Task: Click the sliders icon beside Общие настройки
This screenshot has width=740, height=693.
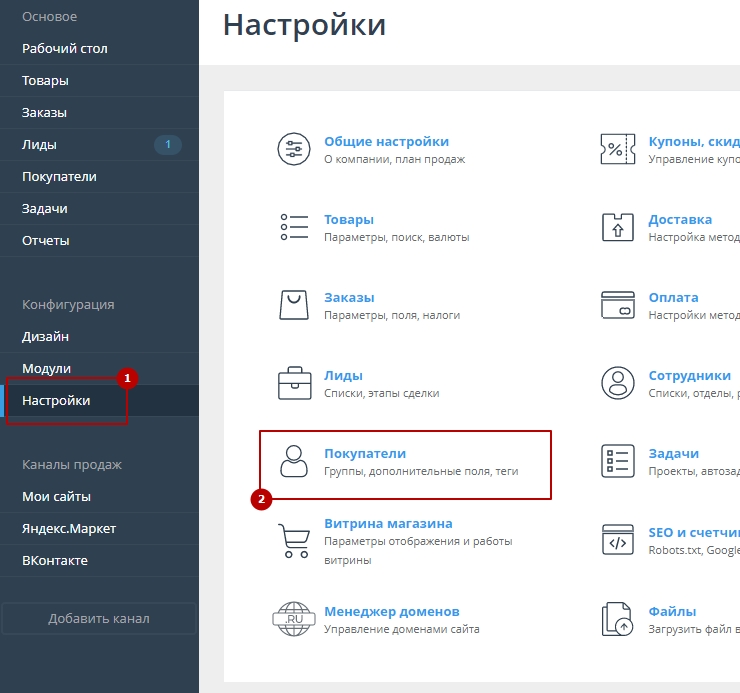Action: pos(294,150)
